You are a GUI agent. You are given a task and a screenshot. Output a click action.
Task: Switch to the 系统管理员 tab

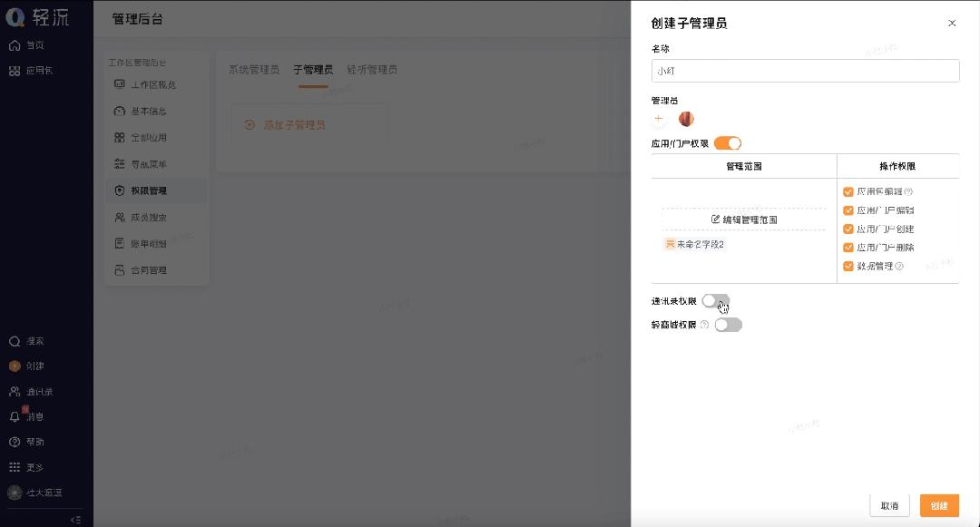click(x=254, y=69)
